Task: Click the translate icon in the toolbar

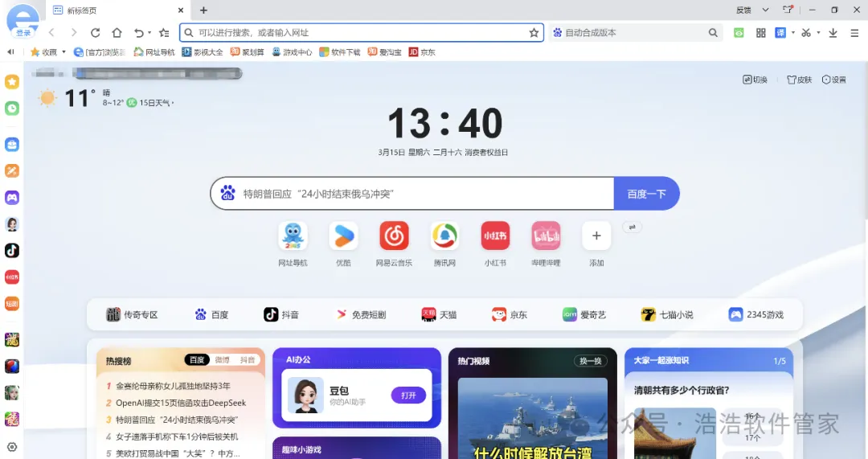Action: point(780,33)
